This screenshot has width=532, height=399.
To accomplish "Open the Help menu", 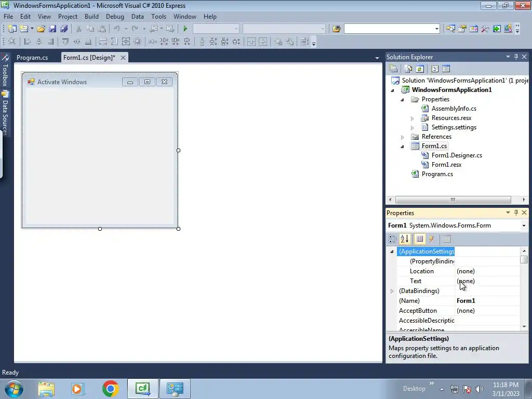I will (210, 16).
